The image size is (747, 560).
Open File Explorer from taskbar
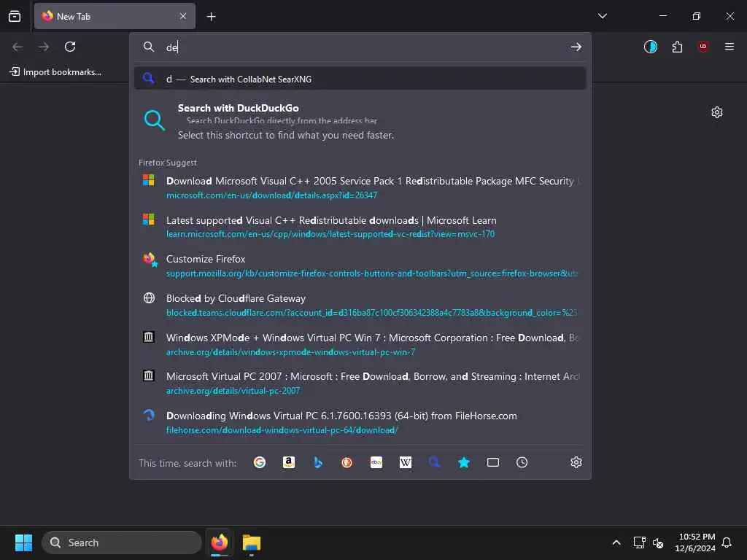[x=252, y=542]
